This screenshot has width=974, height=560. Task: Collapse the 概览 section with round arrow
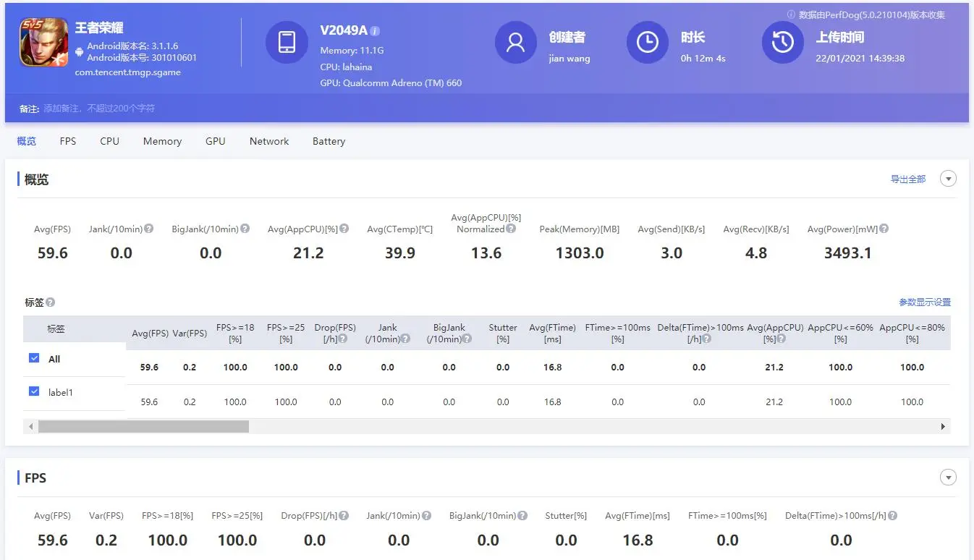click(x=948, y=179)
